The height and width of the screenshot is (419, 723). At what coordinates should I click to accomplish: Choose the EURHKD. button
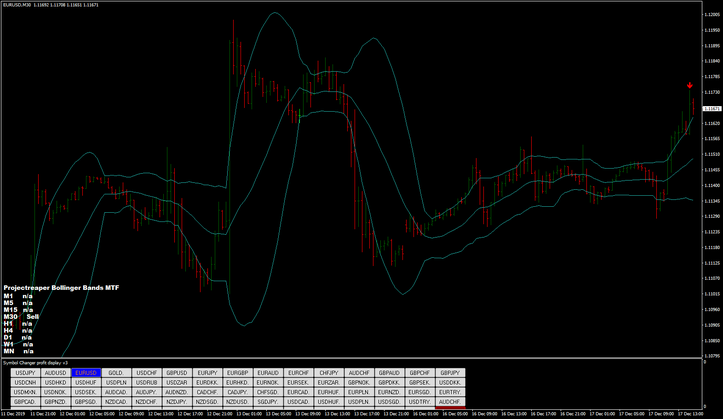coord(238,383)
